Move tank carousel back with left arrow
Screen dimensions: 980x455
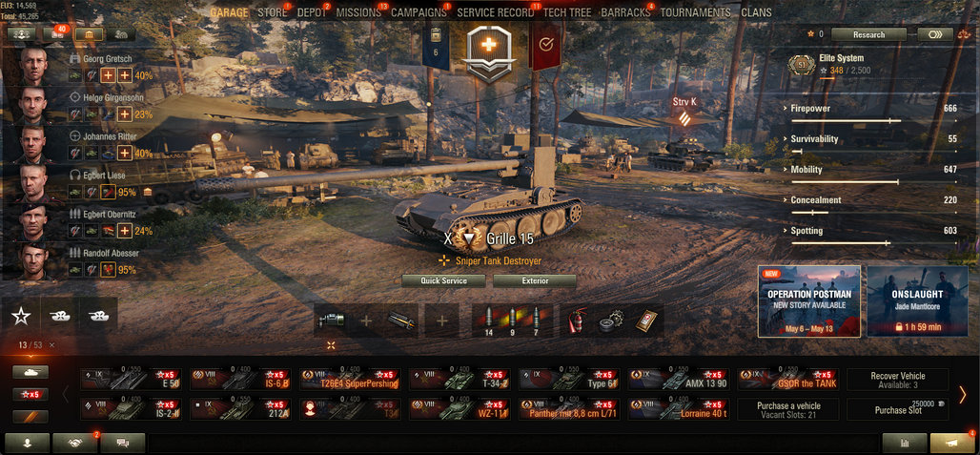click(x=66, y=394)
